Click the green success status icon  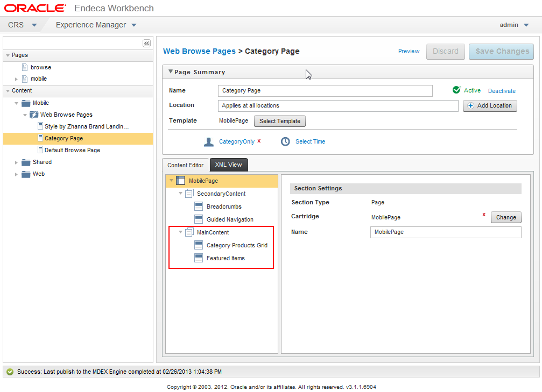tap(10, 372)
